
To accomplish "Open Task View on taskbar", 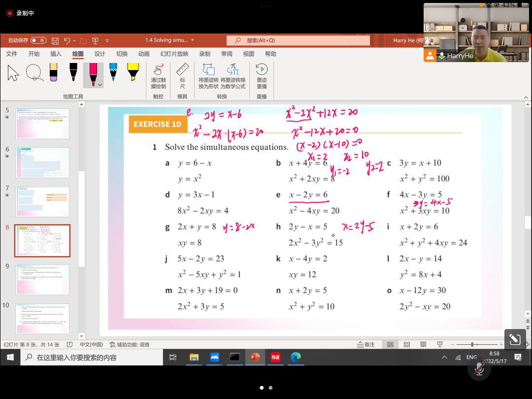I will click(173, 357).
